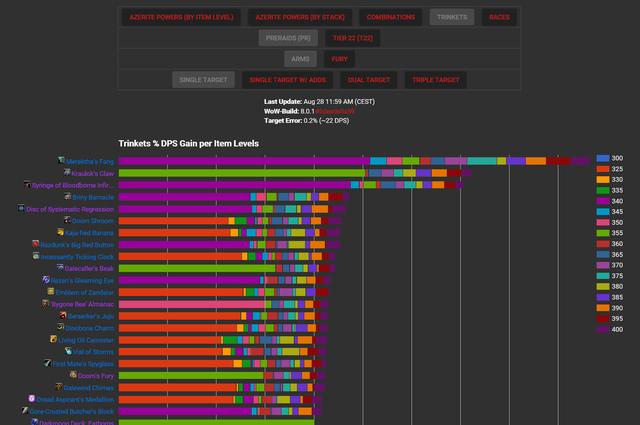The height and width of the screenshot is (425, 640).
Task: Hide the 400 item level legend series
Action: 610,329
